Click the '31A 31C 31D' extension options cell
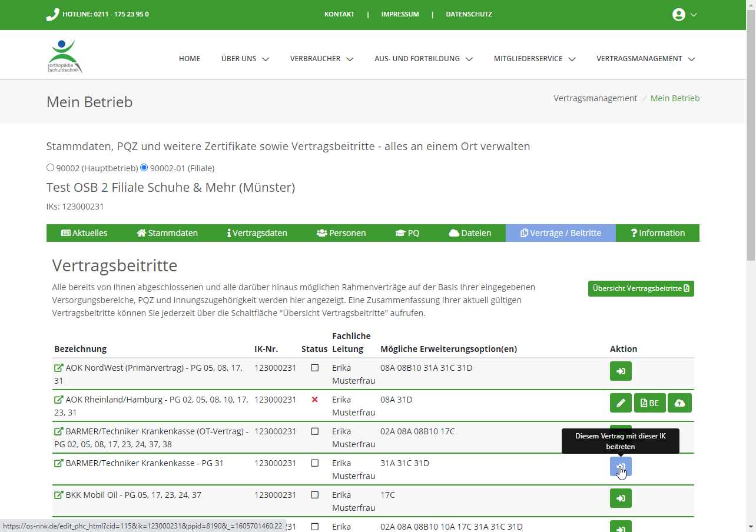Screen dimensions: 756x532 pyautogui.click(x=404, y=463)
